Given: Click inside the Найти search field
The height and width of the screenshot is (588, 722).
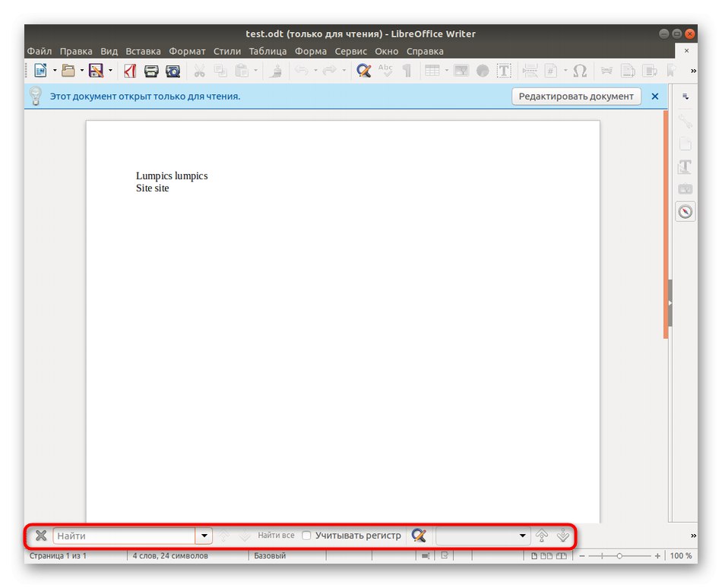Looking at the screenshot, I should click(x=122, y=536).
